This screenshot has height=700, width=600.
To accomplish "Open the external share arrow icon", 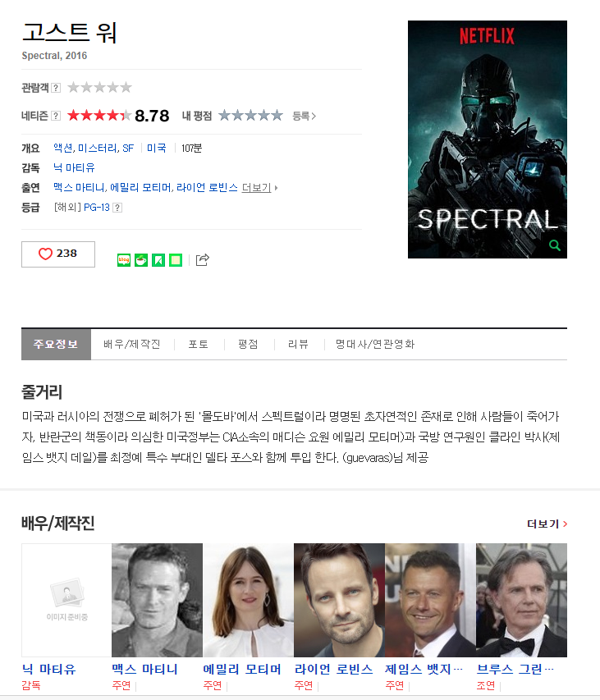I will point(203,260).
